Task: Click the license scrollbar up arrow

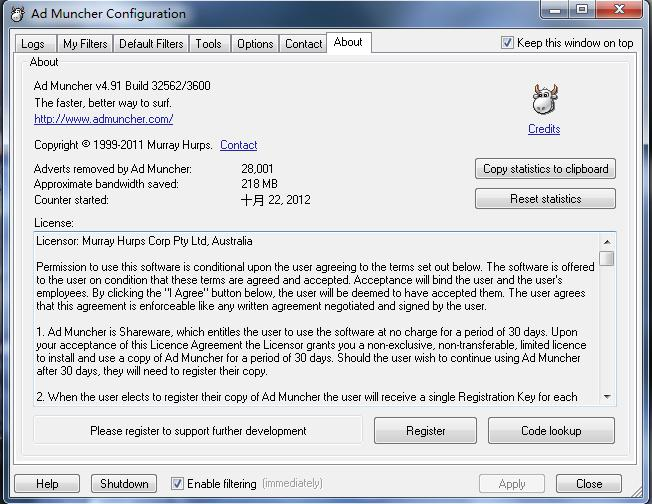Action: point(607,242)
